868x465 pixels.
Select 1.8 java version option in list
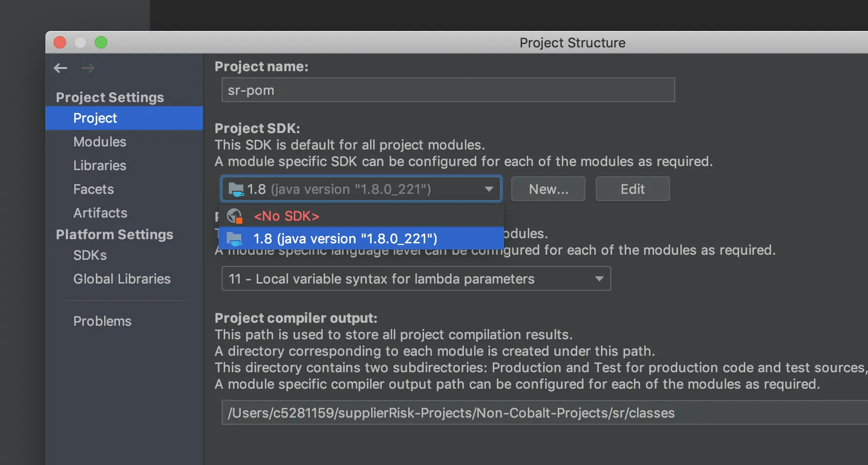[345, 239]
